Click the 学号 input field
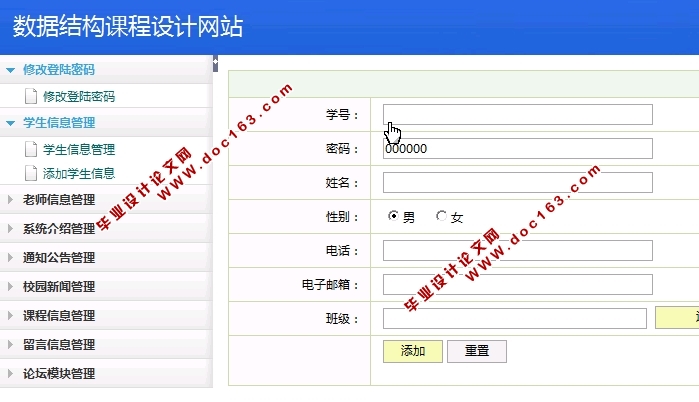The image size is (699, 402). (x=517, y=115)
